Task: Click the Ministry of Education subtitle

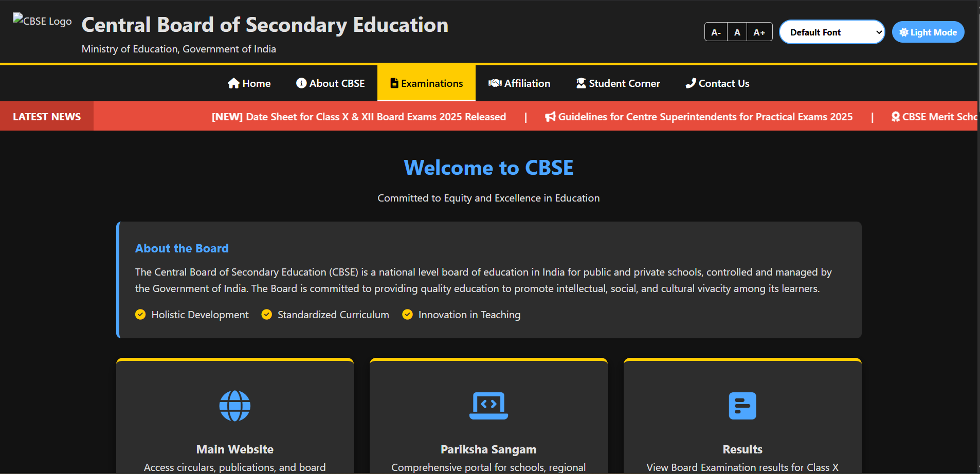Action: [179, 49]
